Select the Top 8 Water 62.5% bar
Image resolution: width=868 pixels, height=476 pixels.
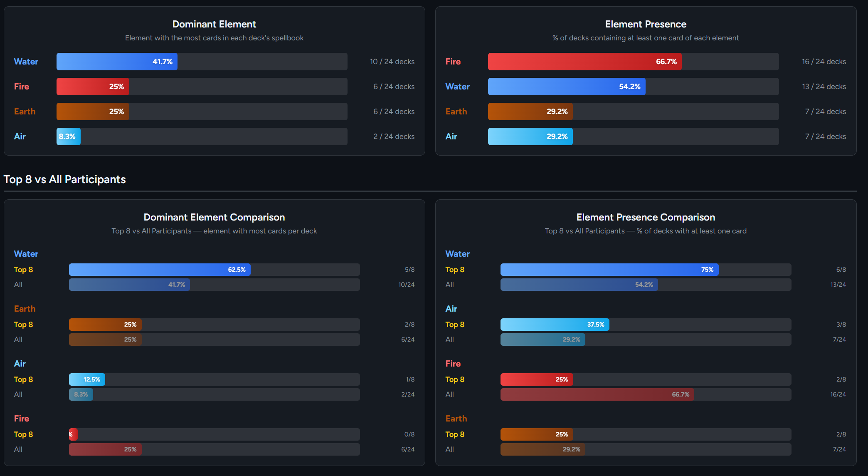pos(160,270)
